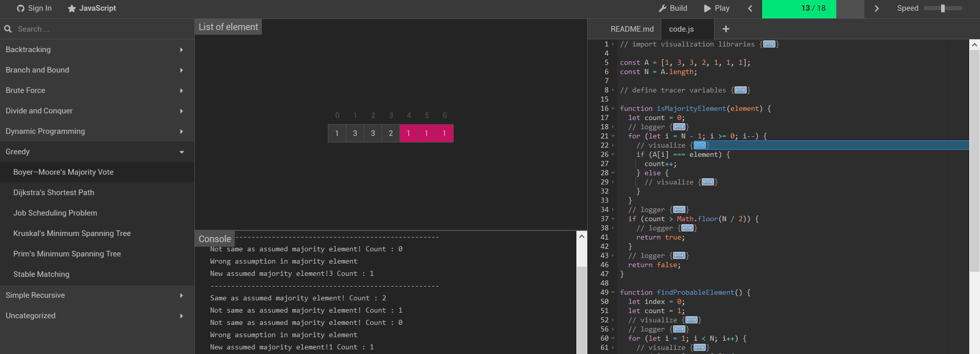Screen dimensions: 980x354
Task: Step forward with the next chevron
Action: [876, 8]
